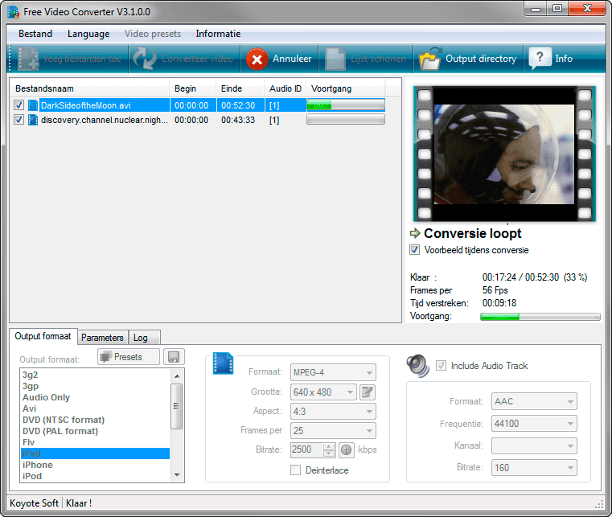Uncheck the DarkSideoftheMoon.avi checkbox
Viewport: 612px width, 517px height.
(x=19, y=105)
